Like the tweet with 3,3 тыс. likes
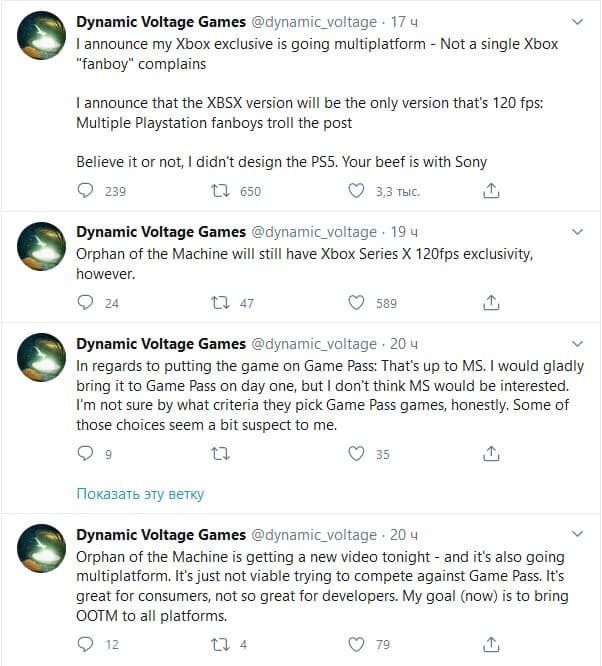Screen dimensions: 602x666 356,190
